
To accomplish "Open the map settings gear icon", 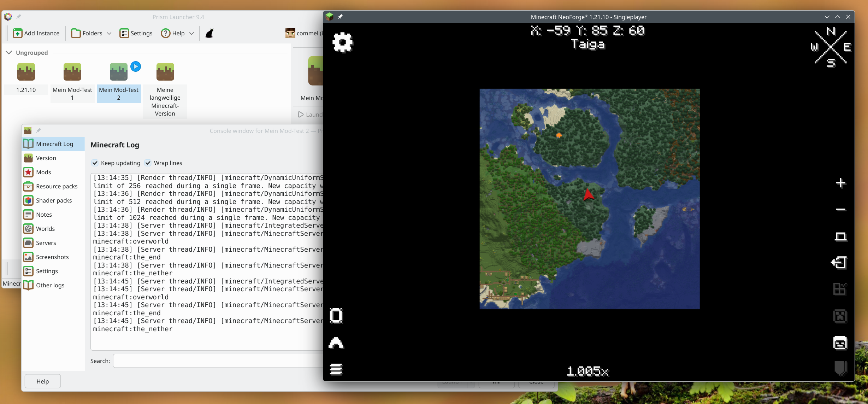I will (342, 42).
